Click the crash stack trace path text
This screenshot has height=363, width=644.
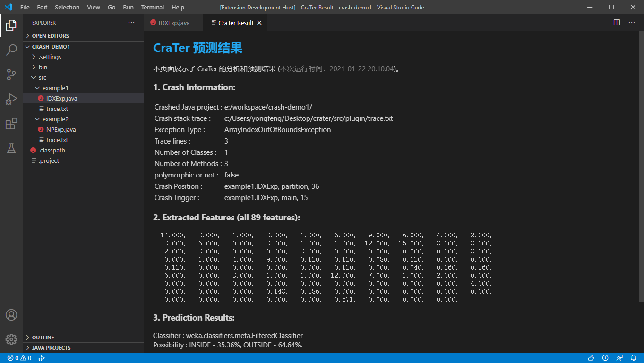point(309,118)
